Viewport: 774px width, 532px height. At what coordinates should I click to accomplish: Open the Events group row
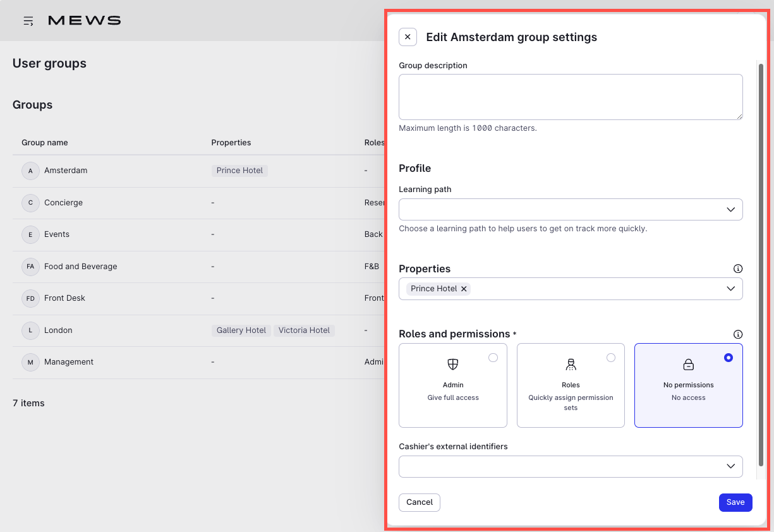click(199, 234)
